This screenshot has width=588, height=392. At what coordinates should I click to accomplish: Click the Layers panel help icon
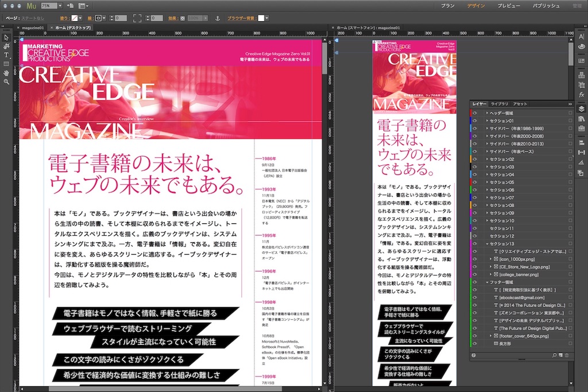474,355
